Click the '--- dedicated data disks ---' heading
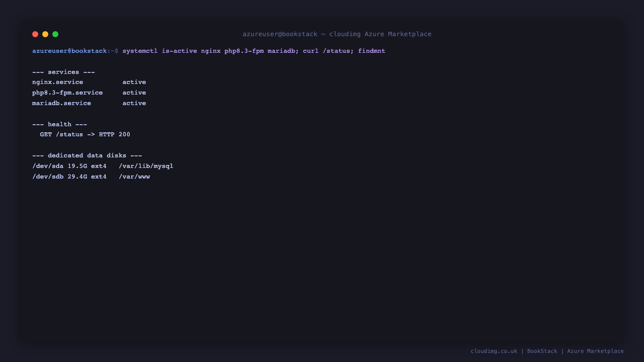644x362 pixels. 87,156
